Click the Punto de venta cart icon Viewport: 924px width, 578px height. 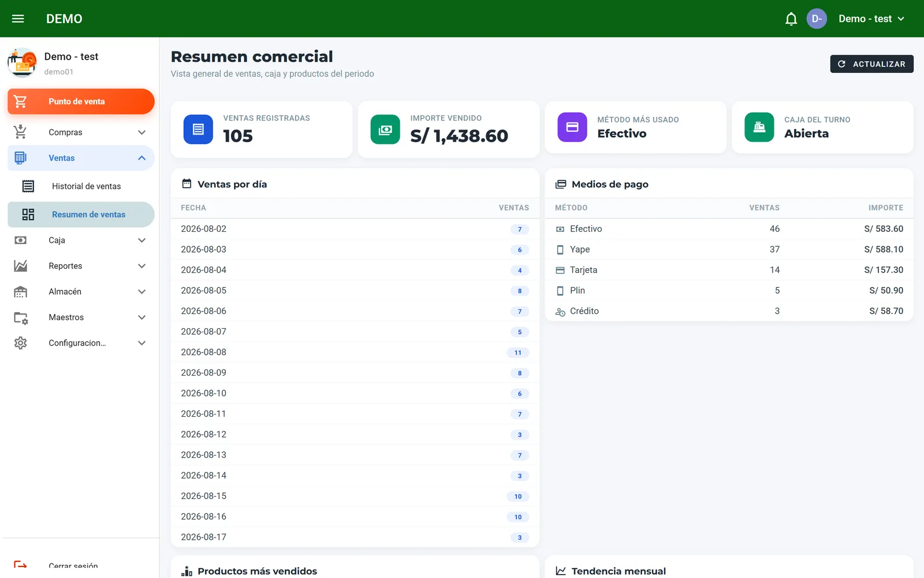20,102
